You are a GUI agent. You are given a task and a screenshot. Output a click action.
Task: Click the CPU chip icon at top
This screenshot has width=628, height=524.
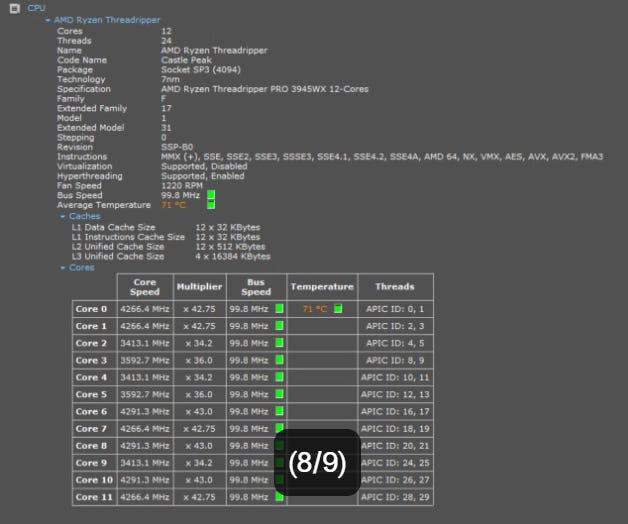click(15, 8)
